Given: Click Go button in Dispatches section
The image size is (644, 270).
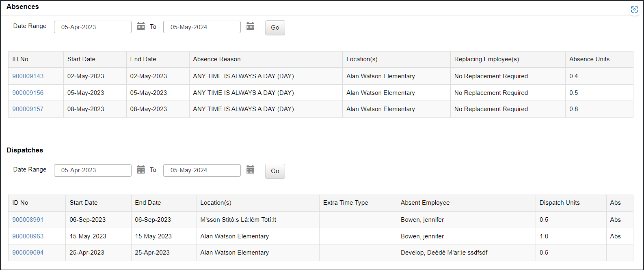Looking at the screenshot, I should [x=275, y=171].
